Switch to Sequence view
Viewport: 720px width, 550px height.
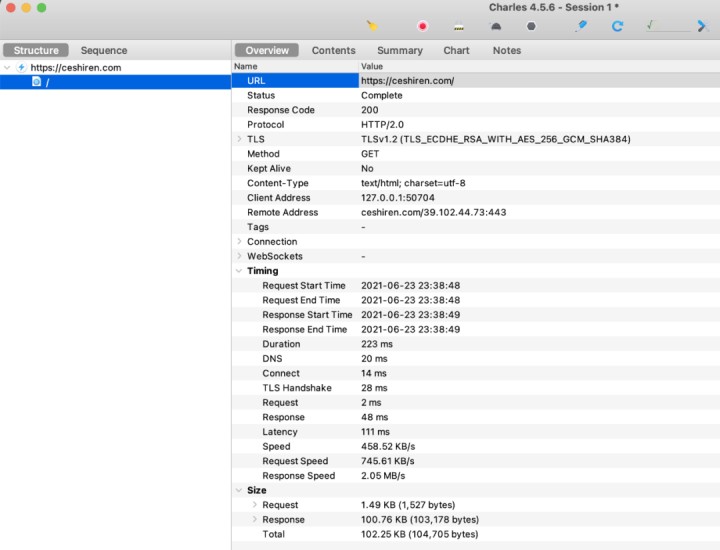[x=104, y=51]
